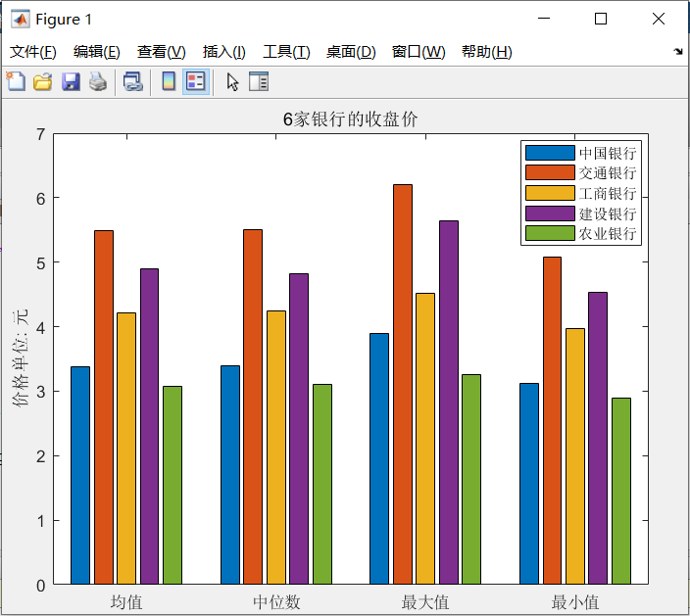Viewport: 690px width, 616px height.
Task: Select the purple bar in the 中位数 group
Action: pos(299,429)
